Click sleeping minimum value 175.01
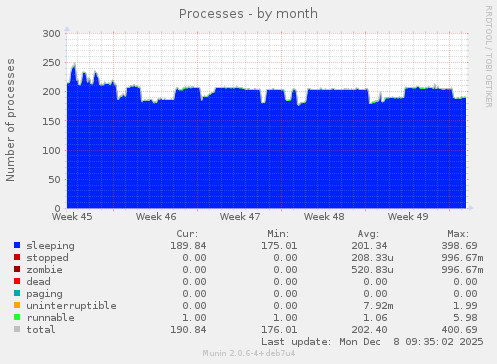The height and width of the screenshot is (364, 497). tap(279, 246)
